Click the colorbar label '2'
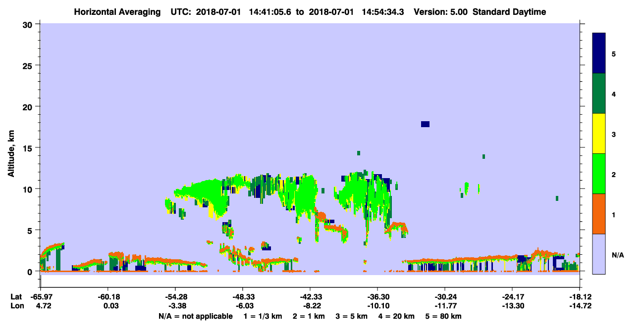 point(613,174)
